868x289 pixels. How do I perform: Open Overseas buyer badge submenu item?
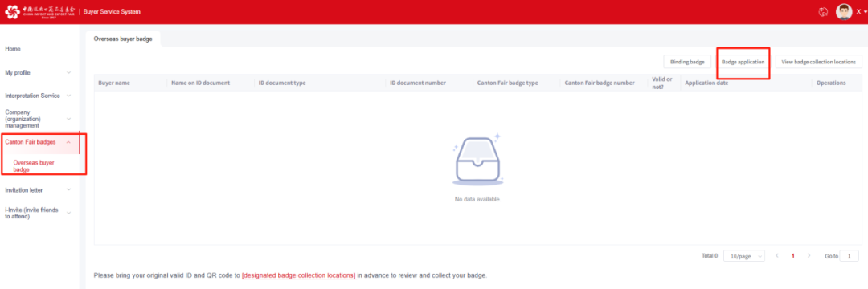34,166
